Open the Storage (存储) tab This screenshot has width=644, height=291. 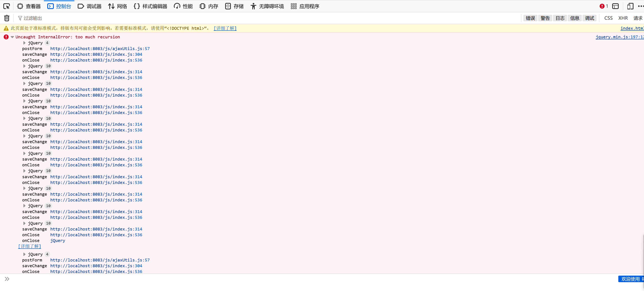(234, 6)
